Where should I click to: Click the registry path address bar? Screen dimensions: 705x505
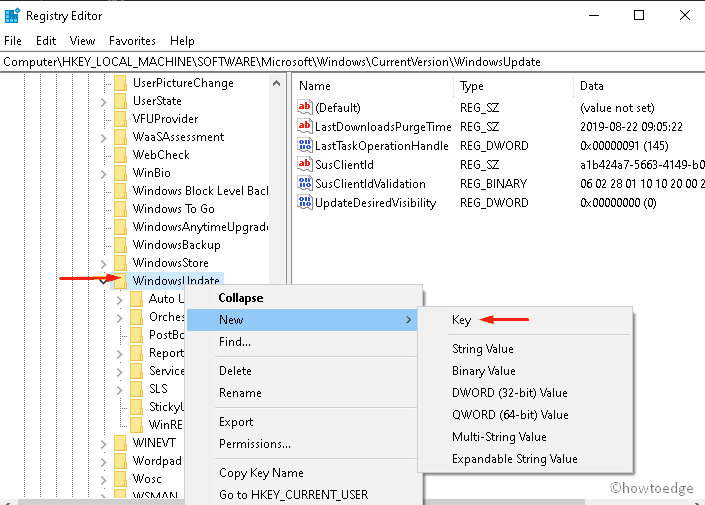pyautogui.click(x=352, y=62)
